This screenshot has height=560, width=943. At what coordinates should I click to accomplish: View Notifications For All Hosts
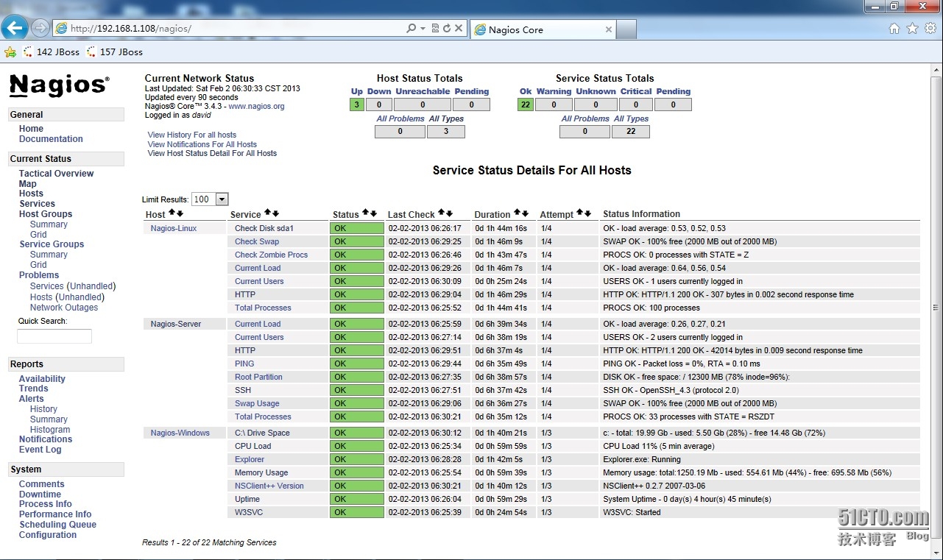pyautogui.click(x=202, y=144)
